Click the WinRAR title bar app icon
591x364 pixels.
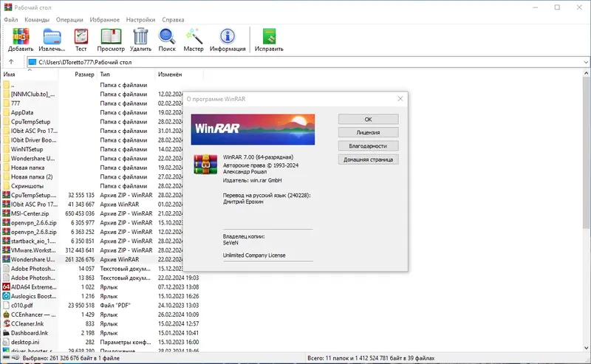pyautogui.click(x=8, y=7)
